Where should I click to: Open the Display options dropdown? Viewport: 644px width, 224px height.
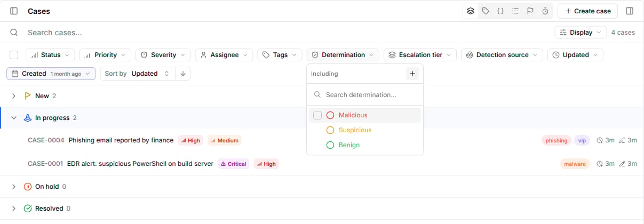click(581, 33)
